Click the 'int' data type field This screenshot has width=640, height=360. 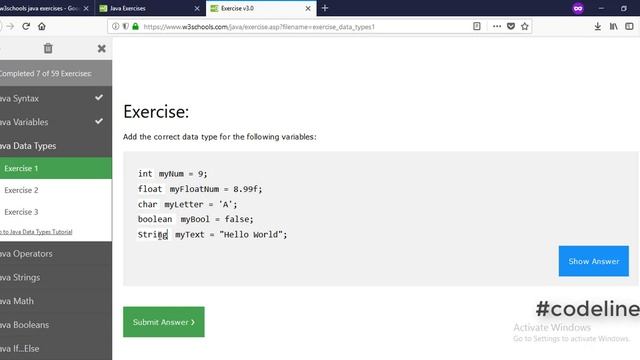click(145, 173)
